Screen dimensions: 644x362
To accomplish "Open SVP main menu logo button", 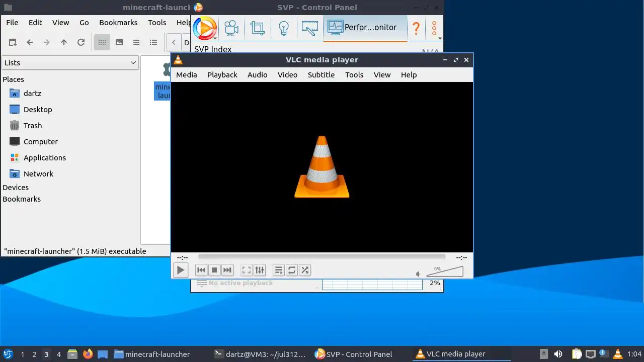I will click(x=205, y=28).
